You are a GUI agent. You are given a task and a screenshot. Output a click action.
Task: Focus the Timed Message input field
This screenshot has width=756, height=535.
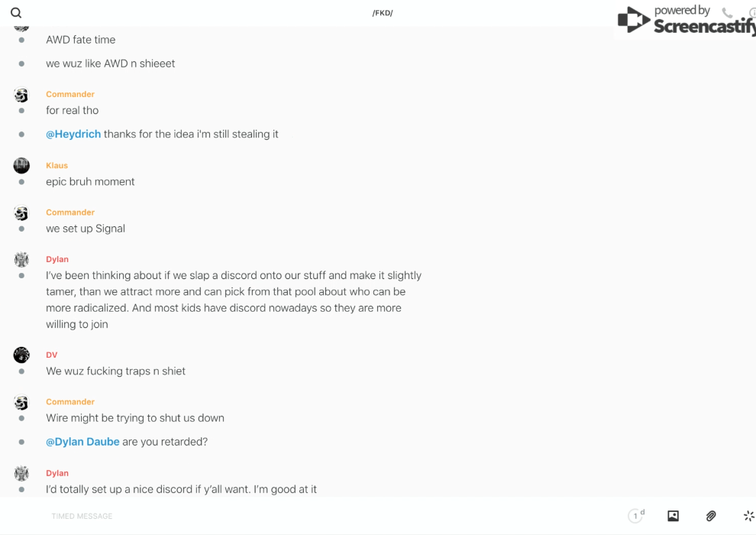(305, 516)
